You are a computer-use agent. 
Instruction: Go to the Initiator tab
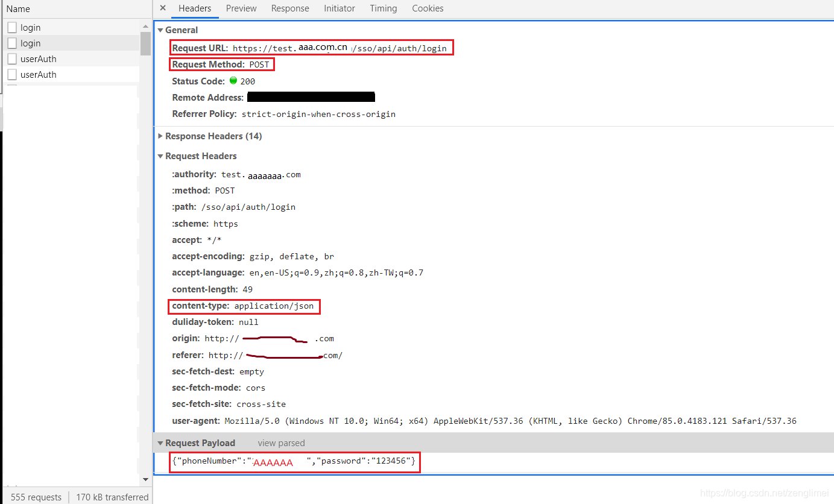[x=340, y=8]
